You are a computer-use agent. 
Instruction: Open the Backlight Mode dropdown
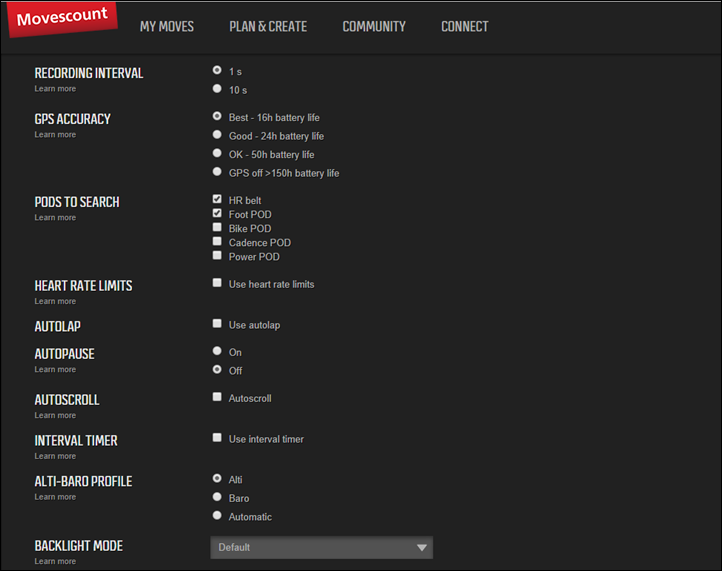(321, 548)
